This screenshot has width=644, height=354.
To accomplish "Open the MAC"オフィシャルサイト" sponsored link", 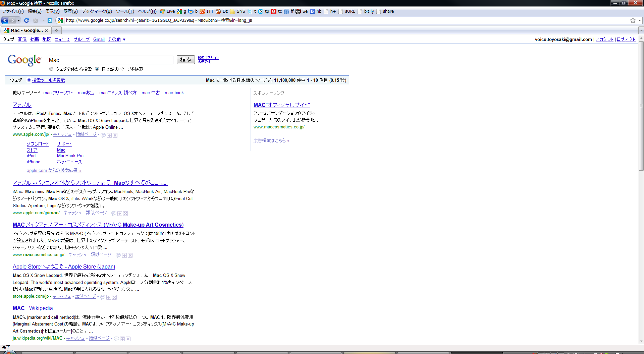I will click(282, 105).
